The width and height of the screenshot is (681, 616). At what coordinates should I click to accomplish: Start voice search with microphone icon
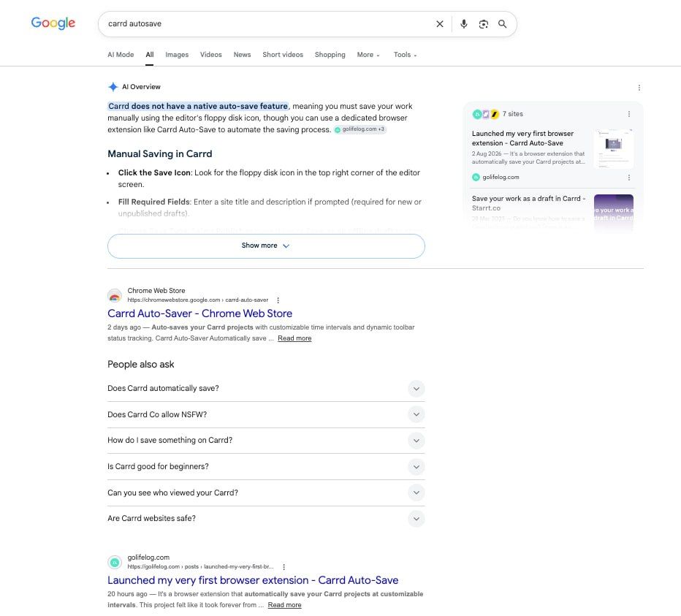(464, 24)
